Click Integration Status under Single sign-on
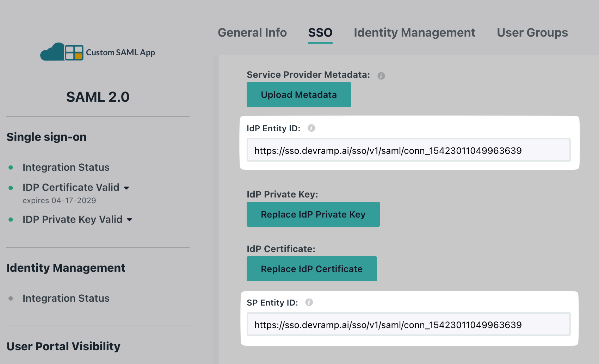 pyautogui.click(x=66, y=168)
